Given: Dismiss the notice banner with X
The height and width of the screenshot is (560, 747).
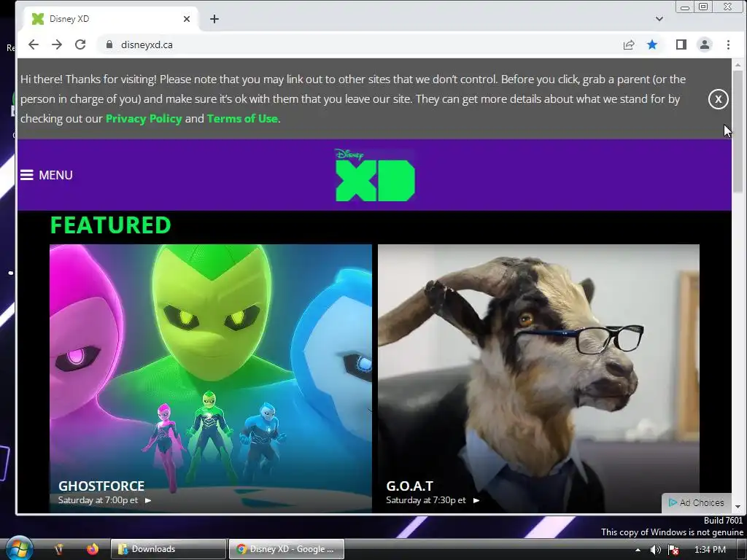Looking at the screenshot, I should (719, 99).
